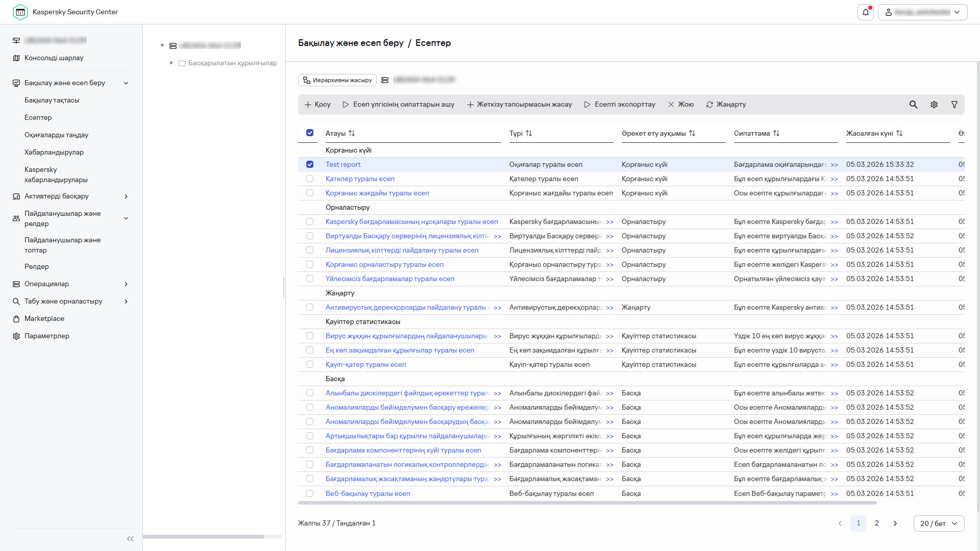Viewport: 980px width, 551px height.
Task: Collapse sidebar with double chevron icon
Action: [130, 539]
